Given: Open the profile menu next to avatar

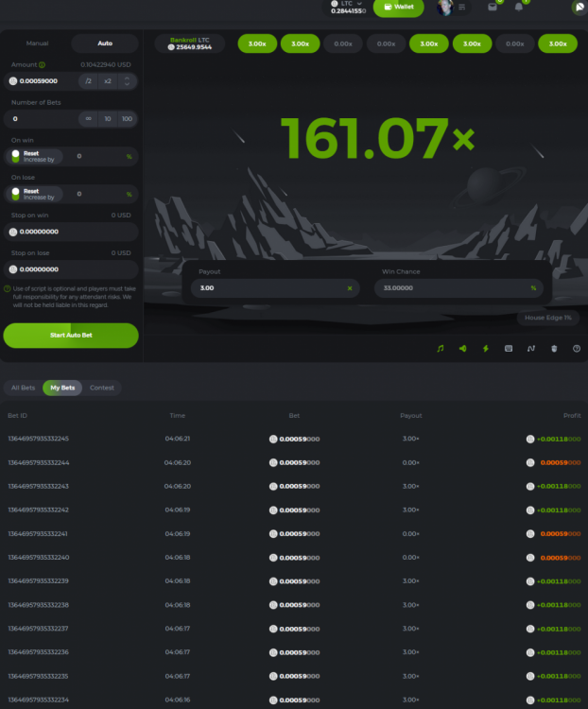Looking at the screenshot, I should tap(462, 8).
